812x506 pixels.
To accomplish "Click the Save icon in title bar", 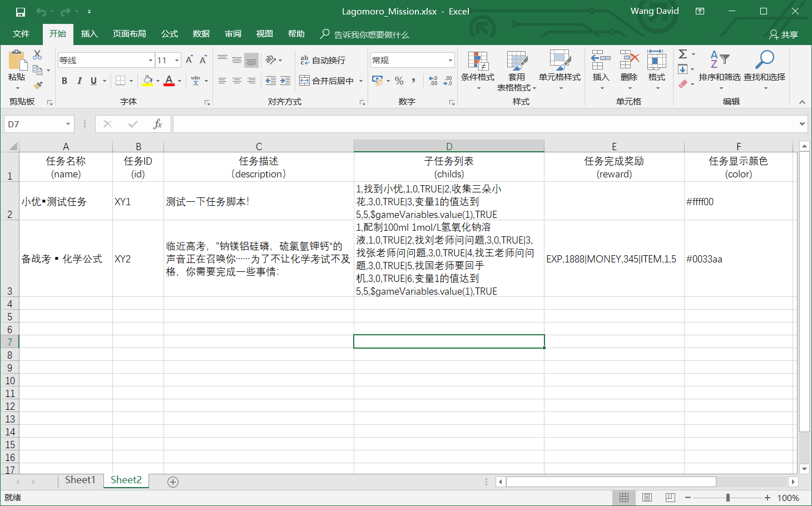I will click(x=21, y=12).
